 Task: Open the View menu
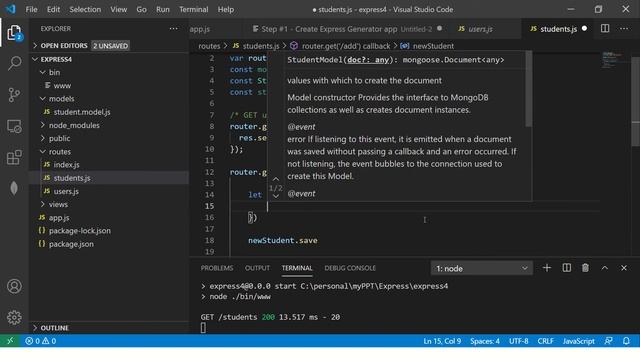click(x=118, y=9)
